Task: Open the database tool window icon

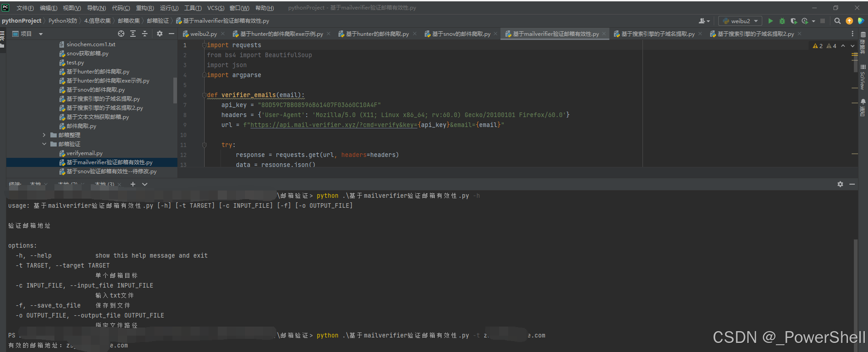Action: [863, 34]
